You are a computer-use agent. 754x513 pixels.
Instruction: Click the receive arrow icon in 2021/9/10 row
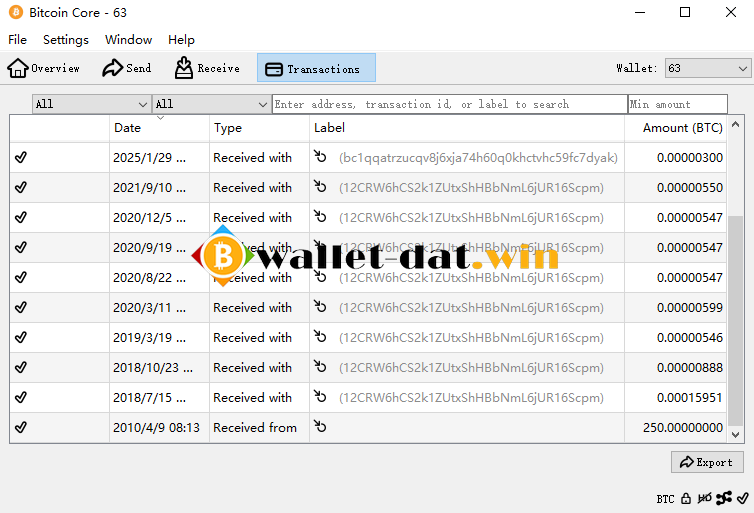click(320, 186)
